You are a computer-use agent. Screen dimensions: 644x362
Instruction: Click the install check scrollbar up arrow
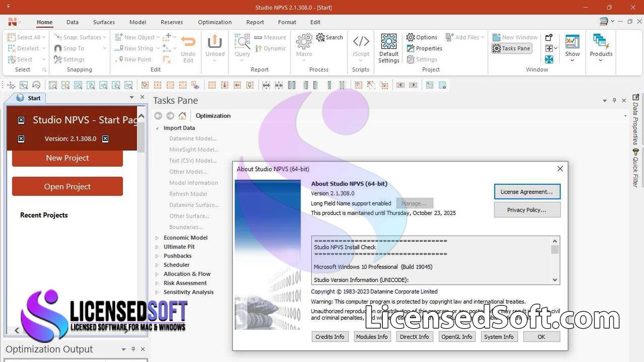click(555, 241)
